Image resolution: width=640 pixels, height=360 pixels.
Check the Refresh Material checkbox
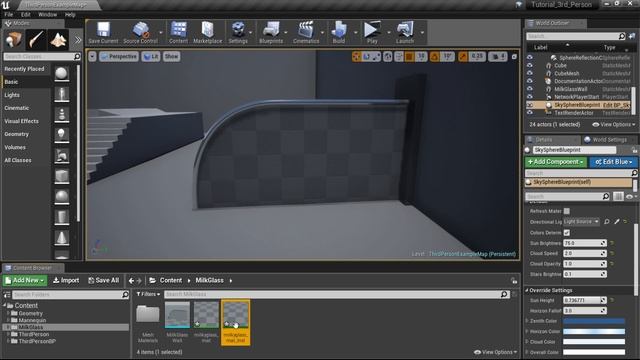coord(567,211)
